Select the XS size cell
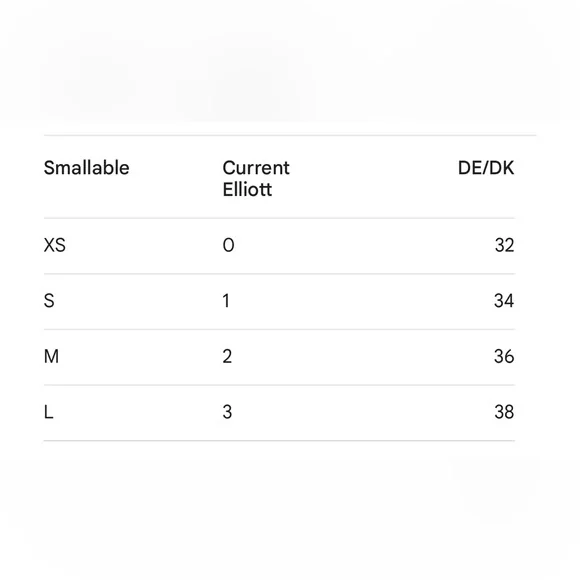580x580 pixels. 55,245
